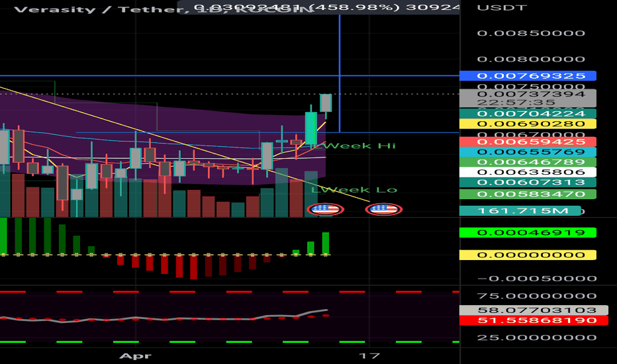Click the RSI value label 58.07703103
The width and height of the screenshot is (617, 364).
[x=534, y=310]
